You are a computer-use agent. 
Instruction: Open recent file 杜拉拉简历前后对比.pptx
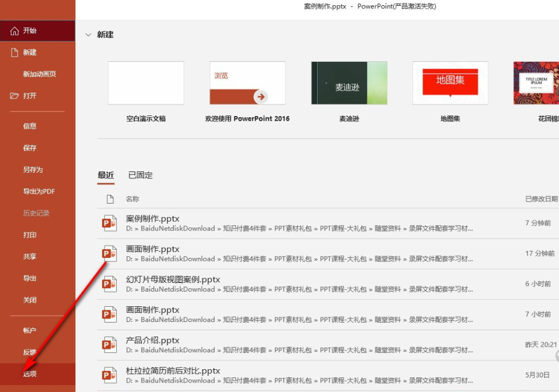[x=328, y=376]
